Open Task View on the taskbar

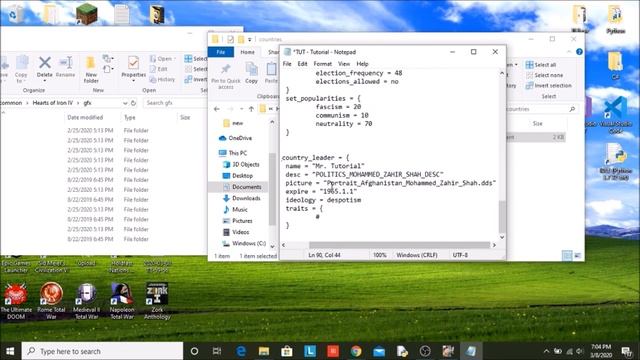pyautogui.click(x=217, y=351)
